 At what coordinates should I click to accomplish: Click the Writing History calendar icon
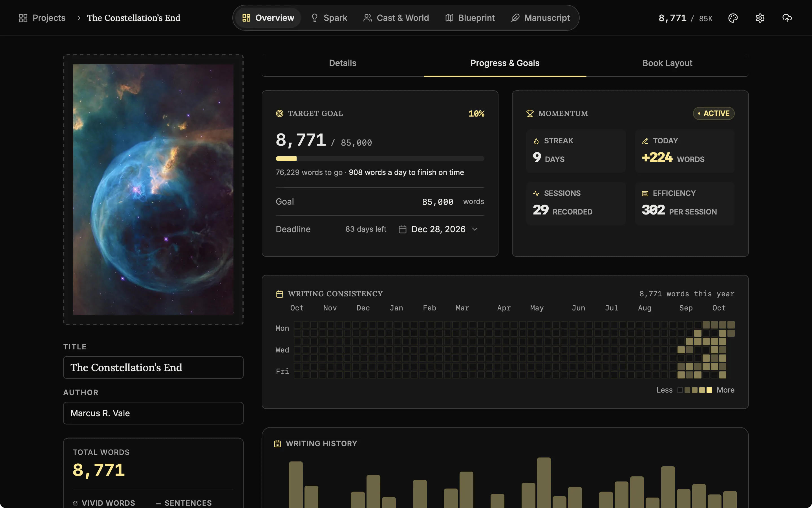pyautogui.click(x=277, y=444)
